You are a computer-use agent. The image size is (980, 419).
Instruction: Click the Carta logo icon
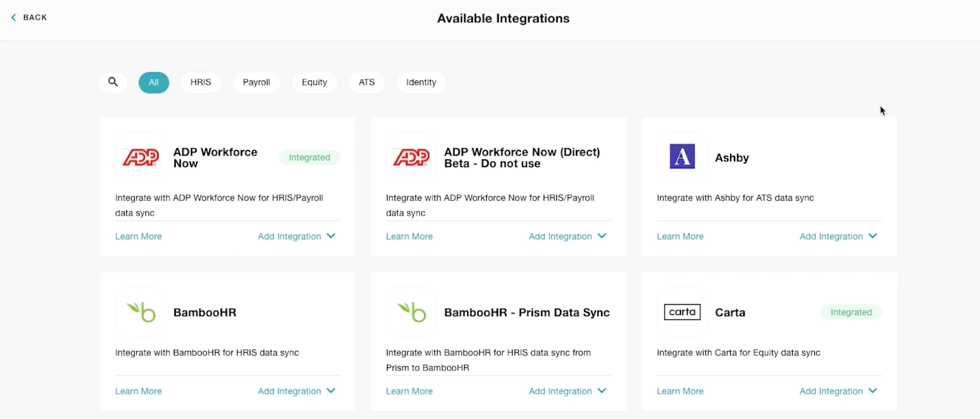click(x=682, y=312)
